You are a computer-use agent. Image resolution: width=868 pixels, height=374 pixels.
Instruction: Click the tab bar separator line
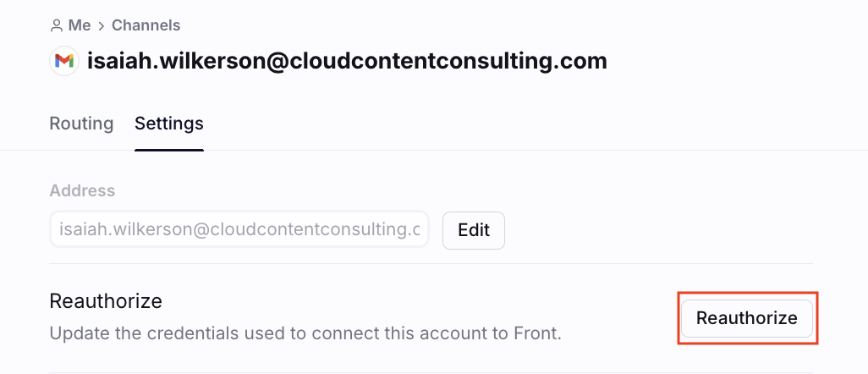[x=434, y=150]
